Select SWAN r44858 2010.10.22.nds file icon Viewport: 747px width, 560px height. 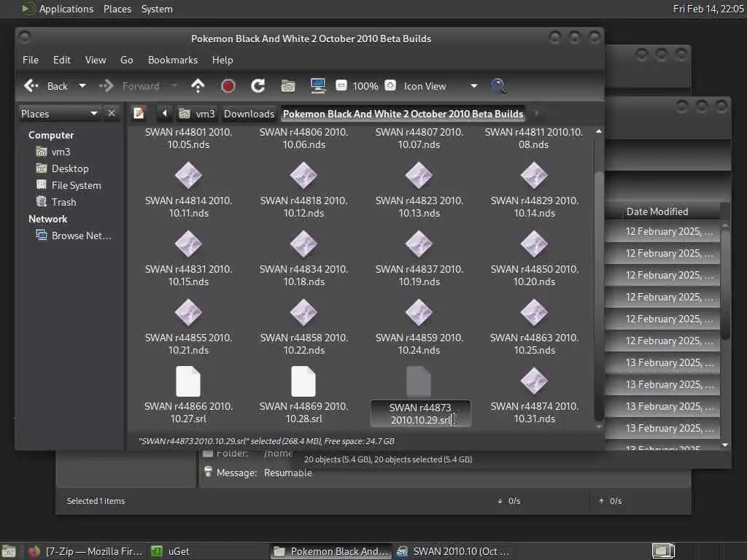[304, 313]
